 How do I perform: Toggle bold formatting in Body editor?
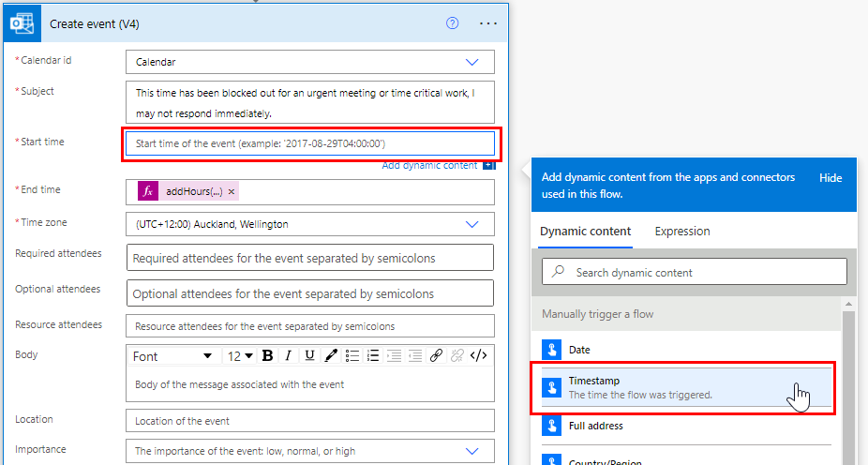268,355
